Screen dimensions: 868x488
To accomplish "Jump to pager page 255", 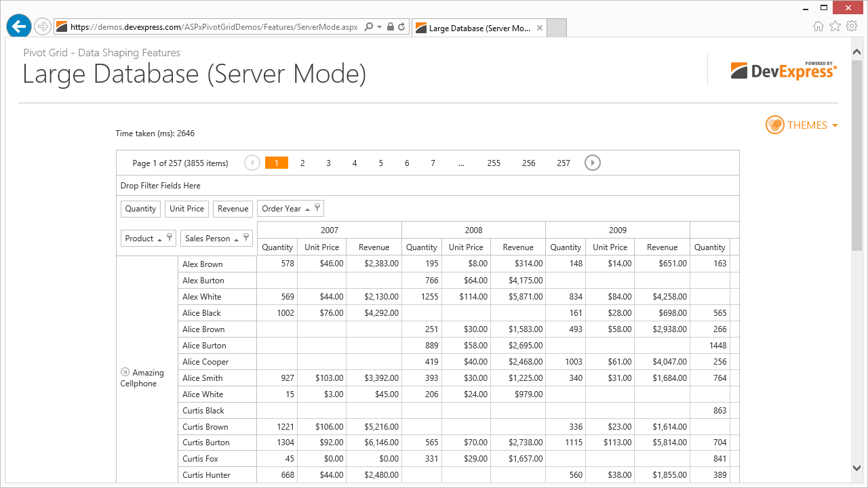I will coord(494,163).
